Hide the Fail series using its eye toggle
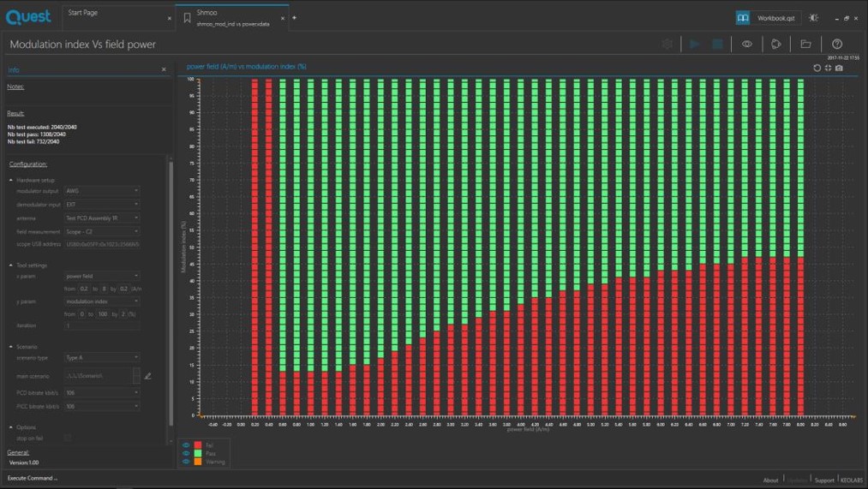Image resolution: width=868 pixels, height=489 pixels. pos(186,445)
